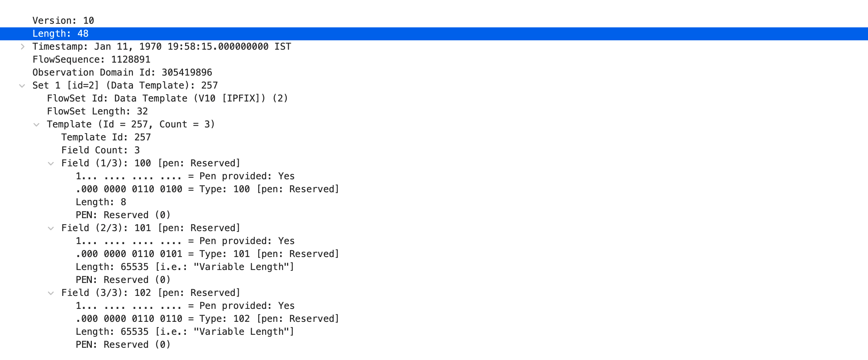Image resolution: width=868 pixels, height=360 pixels.
Task: Collapse Field (1/3) chevron
Action: pyautogui.click(x=51, y=163)
